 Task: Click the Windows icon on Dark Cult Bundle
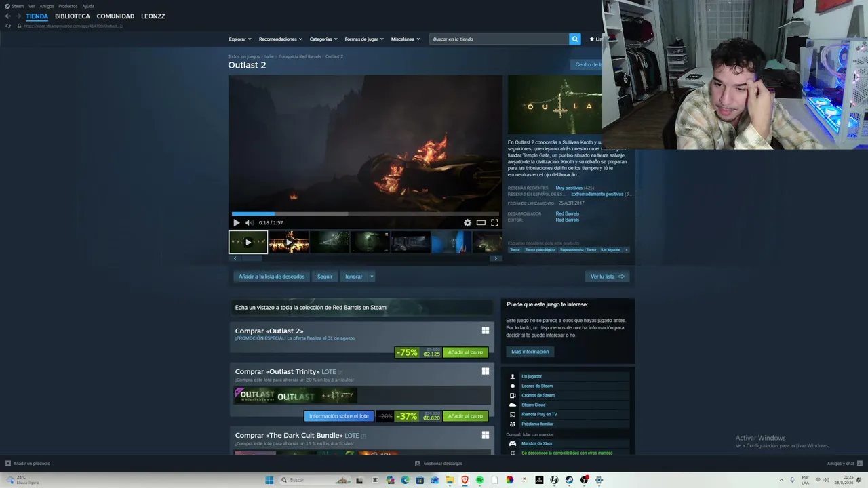[x=486, y=435]
